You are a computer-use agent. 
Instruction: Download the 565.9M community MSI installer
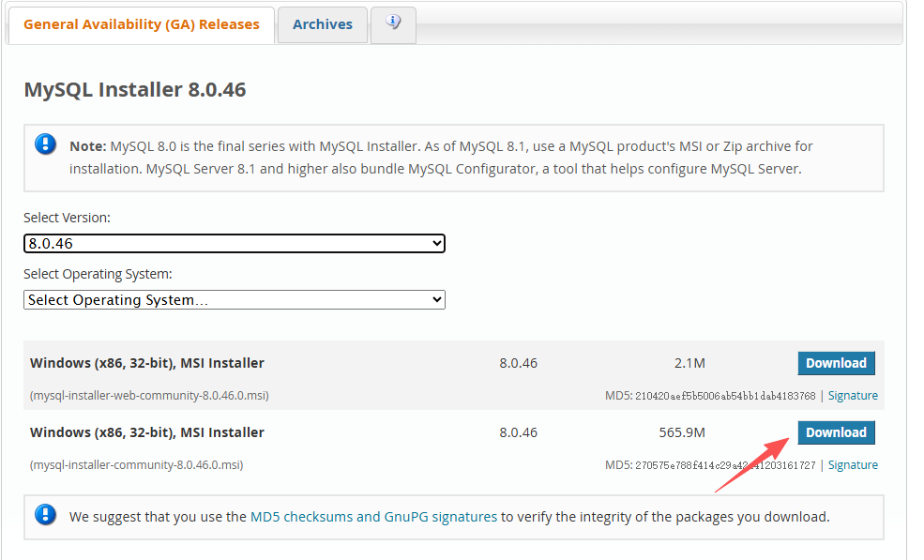(836, 432)
